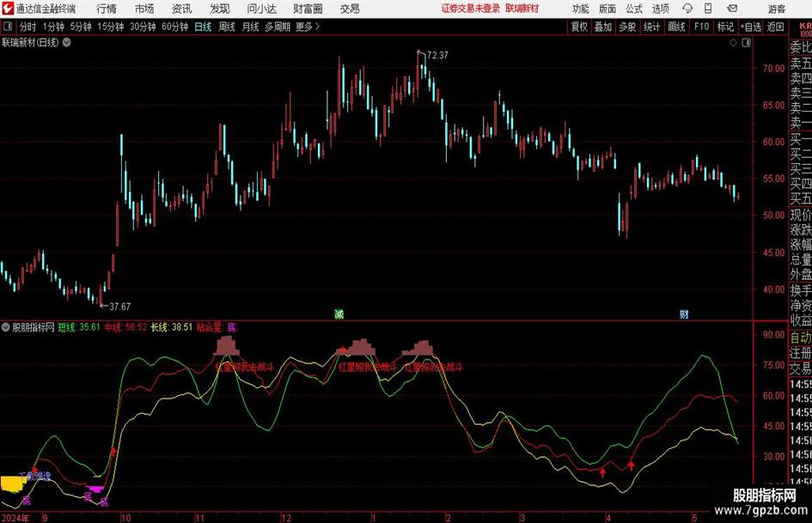Click the green 减 event marker

tap(339, 313)
